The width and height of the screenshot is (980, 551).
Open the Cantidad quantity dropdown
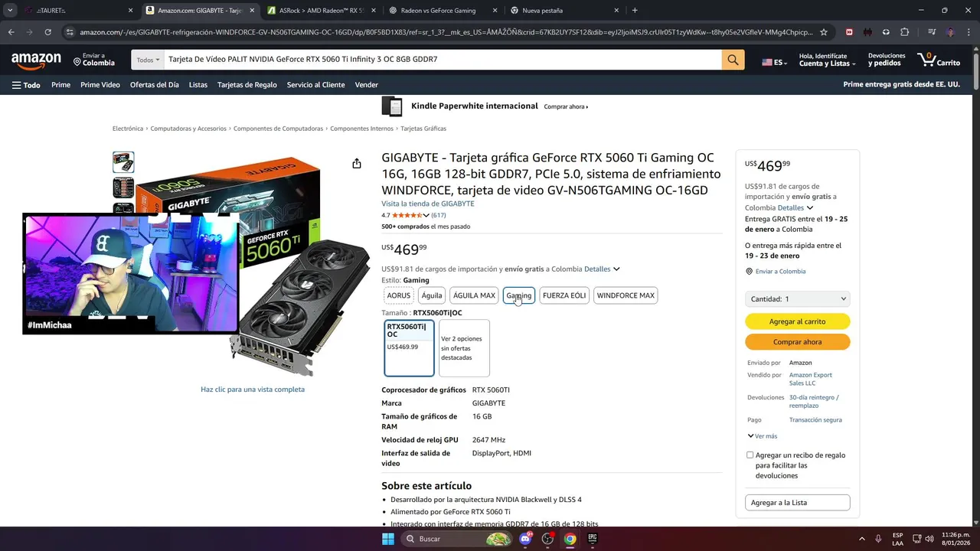(x=797, y=298)
